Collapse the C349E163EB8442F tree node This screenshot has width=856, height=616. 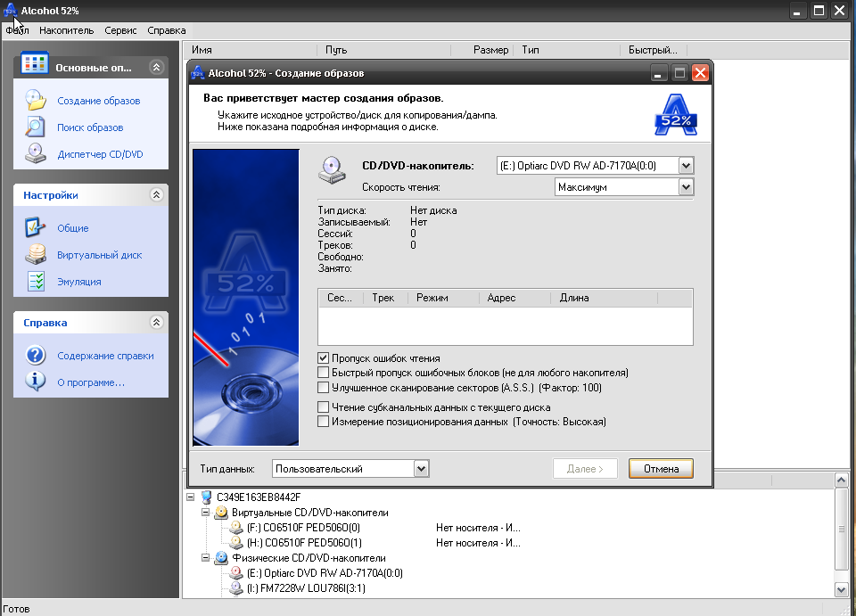click(x=190, y=497)
